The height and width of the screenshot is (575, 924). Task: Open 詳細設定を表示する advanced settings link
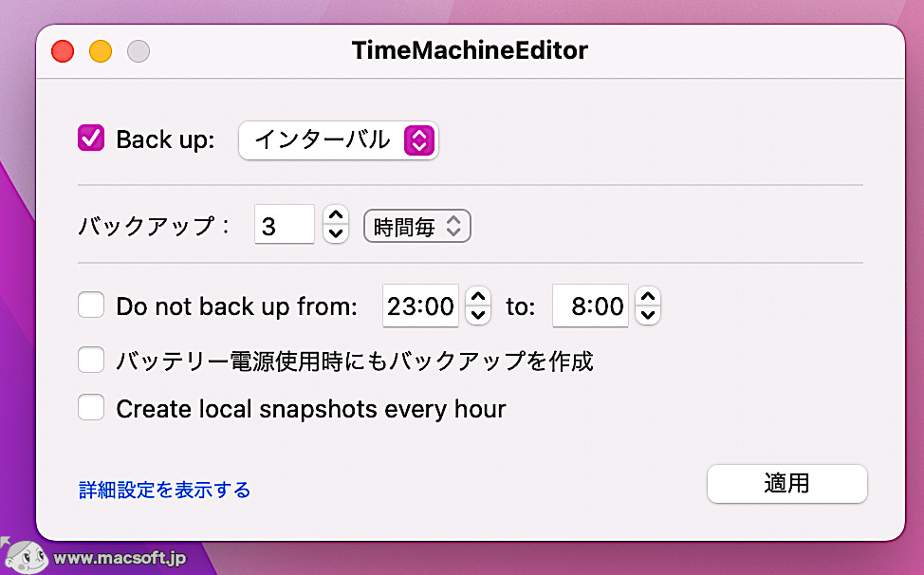(163, 490)
